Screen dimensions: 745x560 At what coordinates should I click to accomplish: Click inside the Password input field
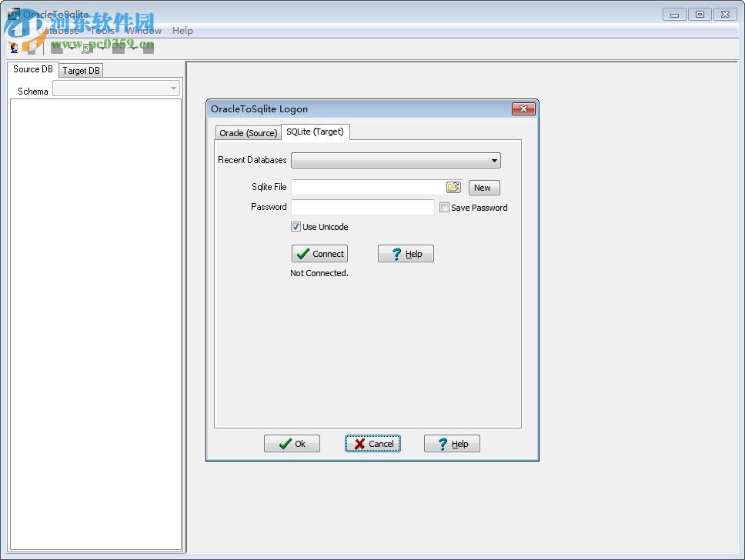pos(362,207)
